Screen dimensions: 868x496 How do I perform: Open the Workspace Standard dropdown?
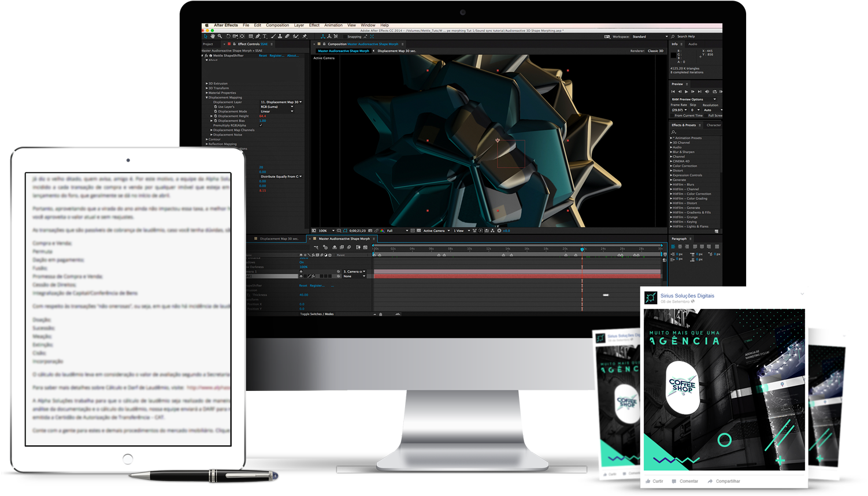coord(649,36)
